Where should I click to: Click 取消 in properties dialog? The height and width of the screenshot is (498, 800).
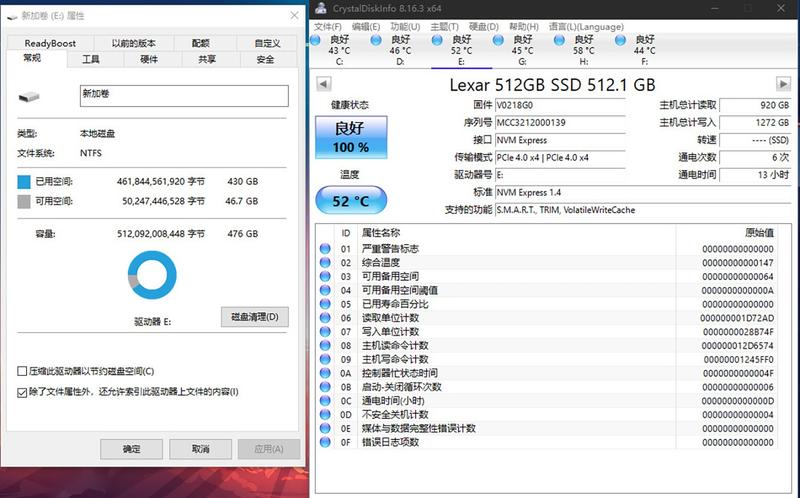point(201,449)
